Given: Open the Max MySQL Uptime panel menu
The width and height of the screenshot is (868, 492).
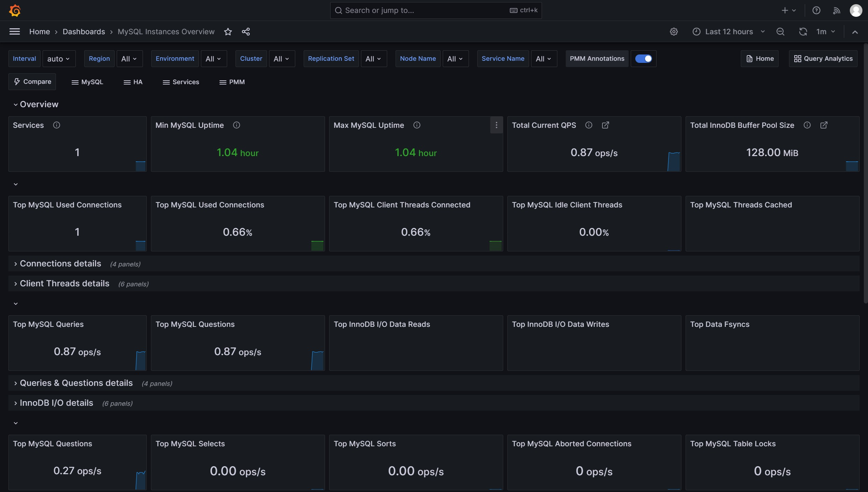Looking at the screenshot, I should pyautogui.click(x=496, y=125).
